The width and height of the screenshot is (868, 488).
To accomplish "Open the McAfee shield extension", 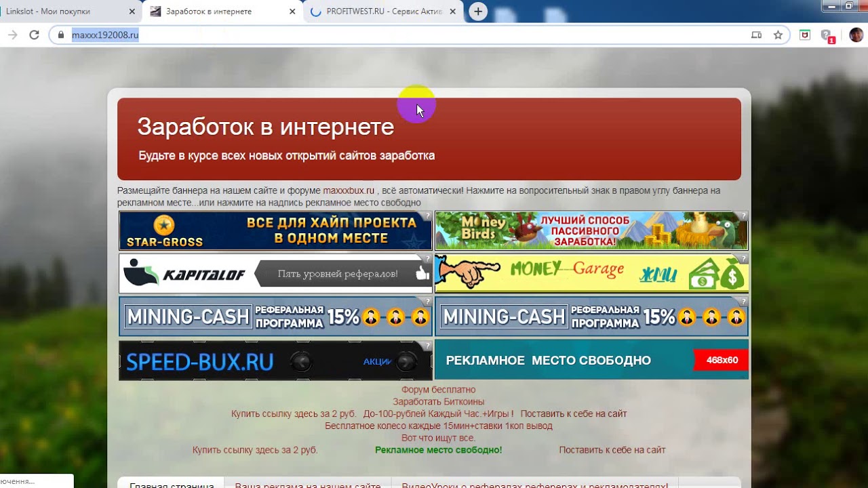I will 805,35.
